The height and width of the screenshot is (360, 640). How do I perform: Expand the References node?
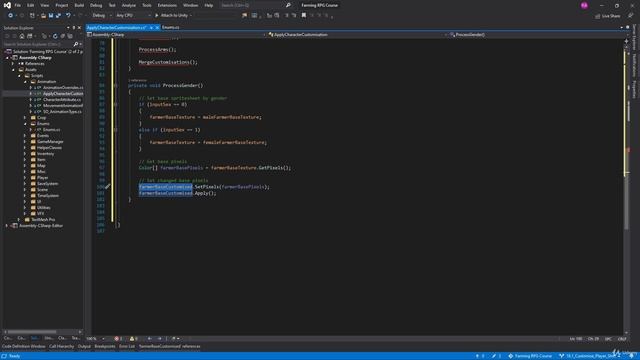13,64
